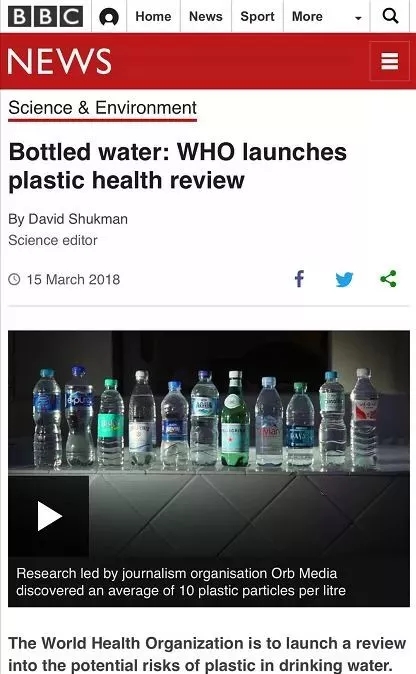Click the clock icon beside the date

click(x=14, y=279)
